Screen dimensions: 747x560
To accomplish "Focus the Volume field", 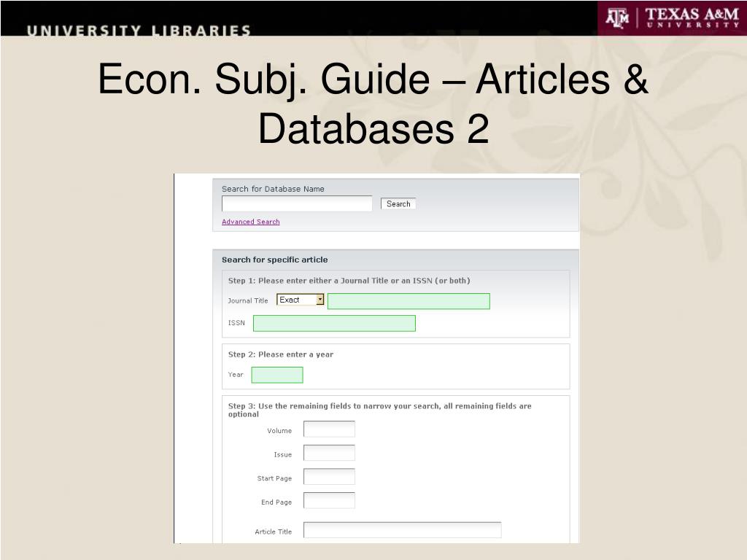I will pos(329,429).
